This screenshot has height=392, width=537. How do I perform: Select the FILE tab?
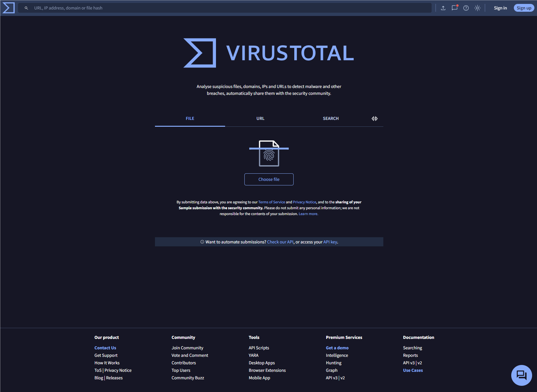[190, 119]
